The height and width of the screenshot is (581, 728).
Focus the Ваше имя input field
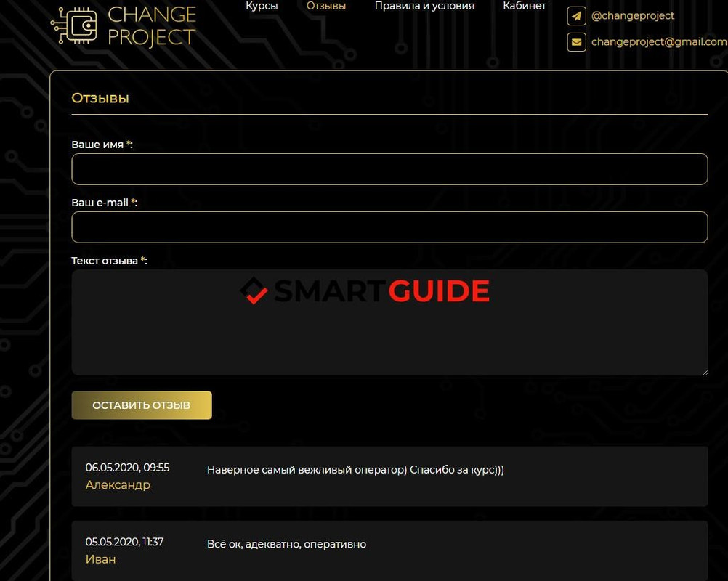[389, 169]
